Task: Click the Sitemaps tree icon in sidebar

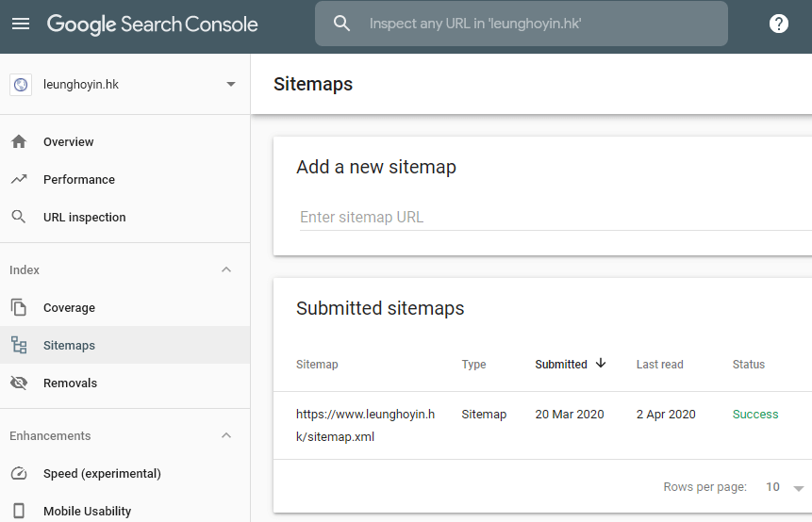Action: [x=19, y=345]
